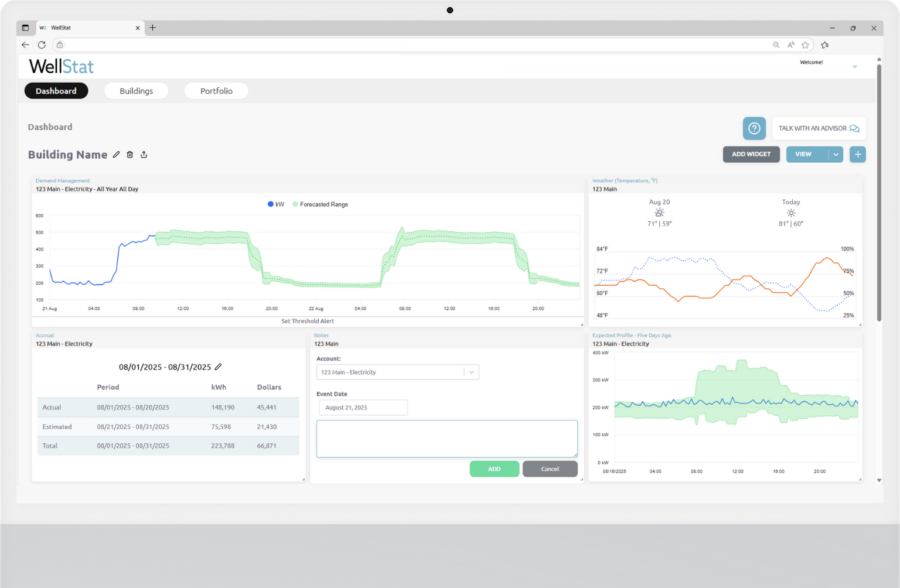Expand the View dropdown arrow
The width and height of the screenshot is (900, 588).
pos(836,154)
